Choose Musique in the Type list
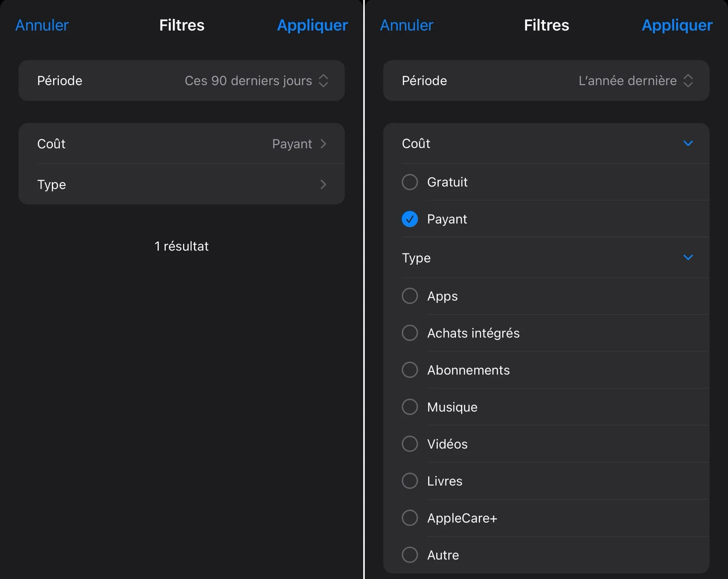The height and width of the screenshot is (579, 728). point(546,407)
